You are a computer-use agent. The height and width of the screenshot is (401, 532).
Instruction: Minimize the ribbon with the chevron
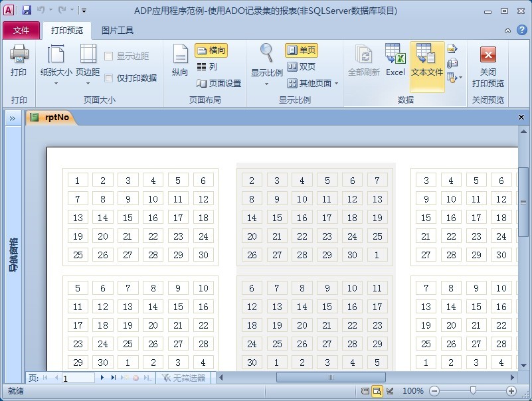coord(507,31)
